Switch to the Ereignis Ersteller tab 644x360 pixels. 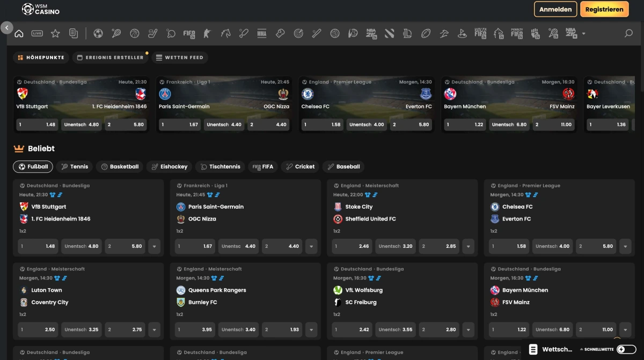[110, 57]
